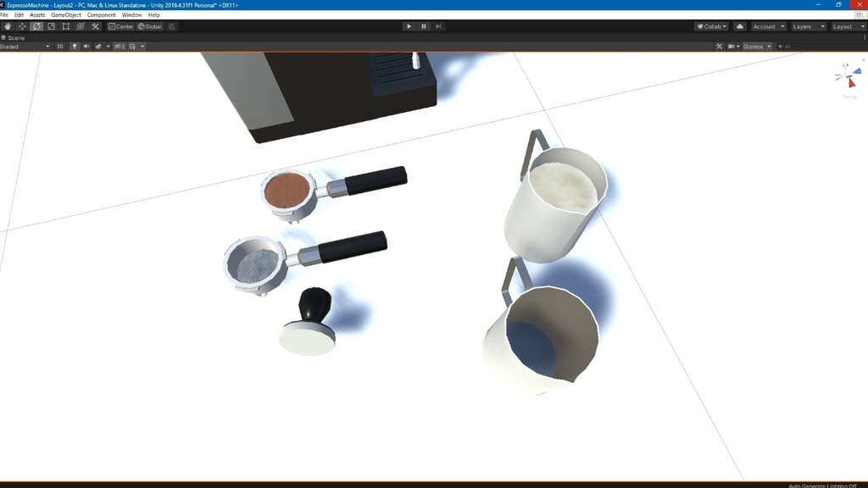Expand grid settings dropdown arrow

(142, 47)
